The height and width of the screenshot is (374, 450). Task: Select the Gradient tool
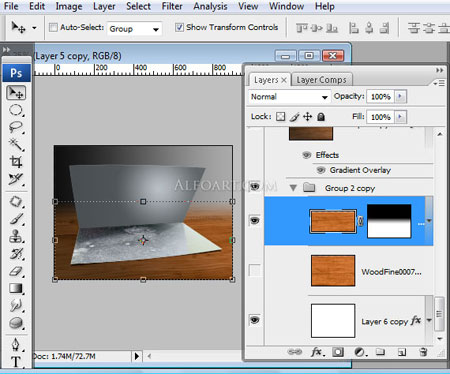(x=16, y=288)
